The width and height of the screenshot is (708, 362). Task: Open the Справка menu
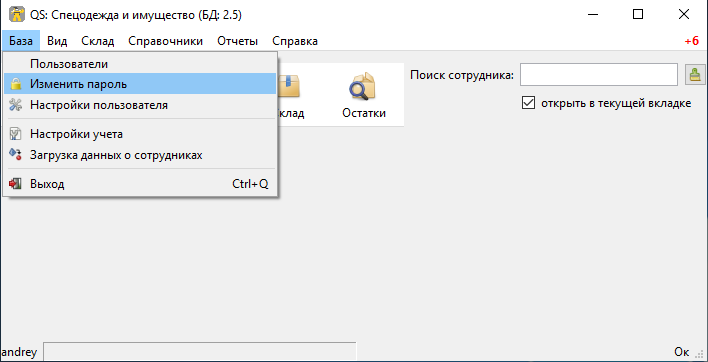[x=295, y=41]
